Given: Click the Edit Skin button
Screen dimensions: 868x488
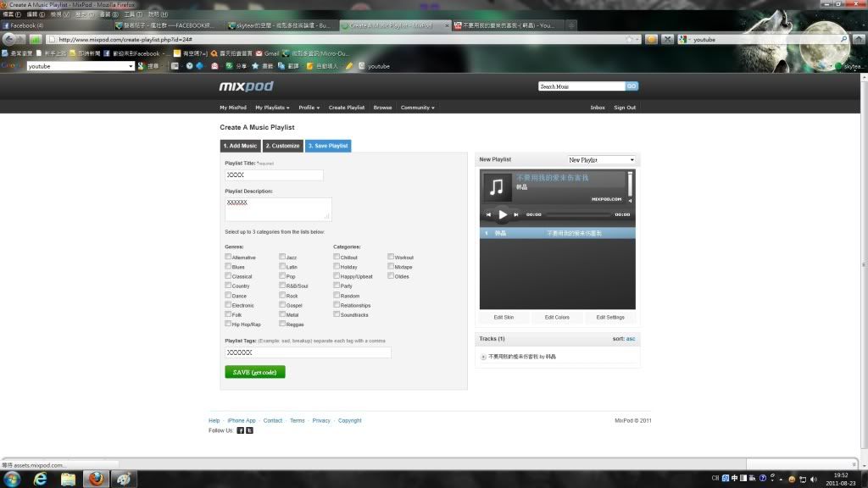Looking at the screenshot, I should (x=504, y=318).
